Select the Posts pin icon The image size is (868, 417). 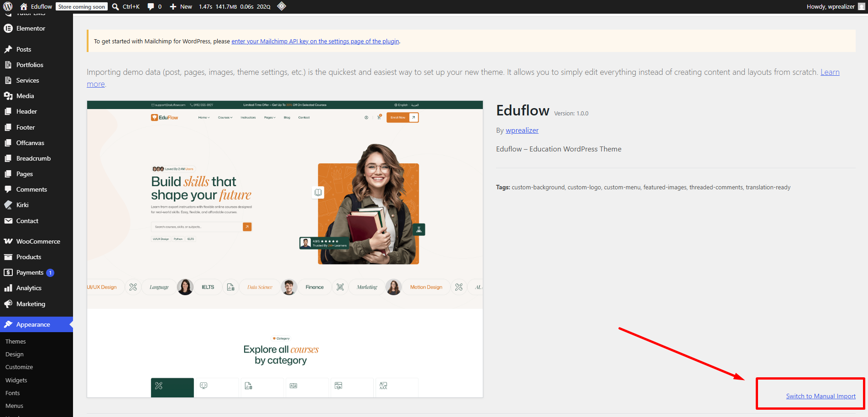coord(8,49)
